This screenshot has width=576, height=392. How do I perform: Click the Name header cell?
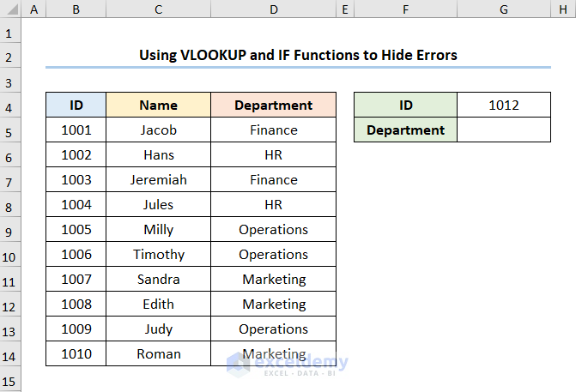point(158,106)
